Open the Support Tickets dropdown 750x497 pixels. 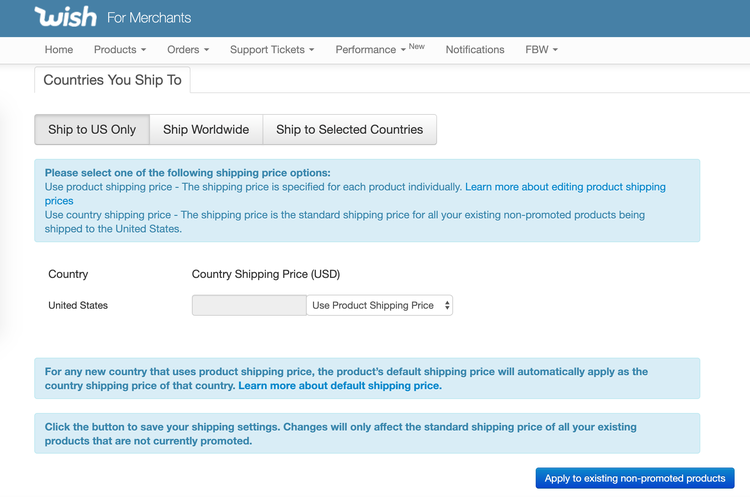pyautogui.click(x=272, y=50)
